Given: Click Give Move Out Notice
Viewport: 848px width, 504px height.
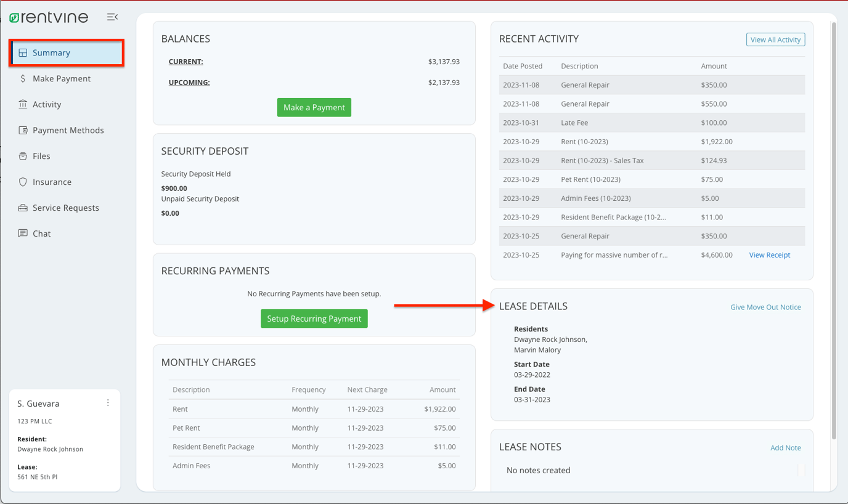Looking at the screenshot, I should [x=765, y=307].
